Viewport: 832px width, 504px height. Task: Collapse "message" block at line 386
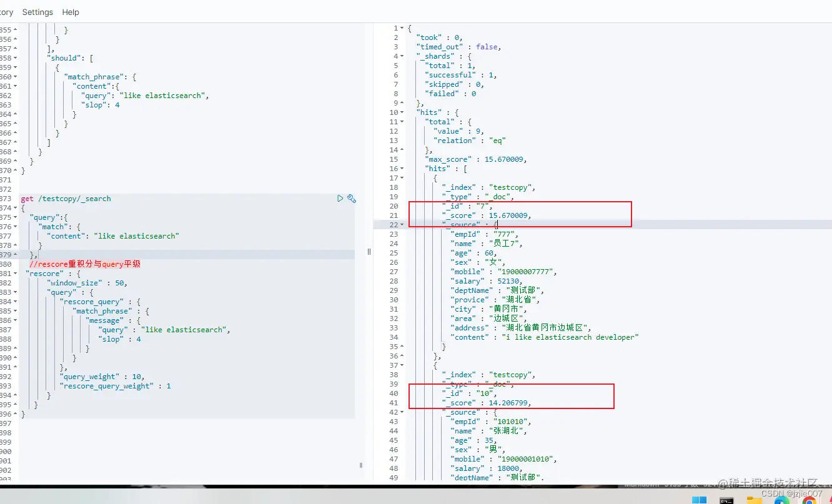[x=16, y=320]
